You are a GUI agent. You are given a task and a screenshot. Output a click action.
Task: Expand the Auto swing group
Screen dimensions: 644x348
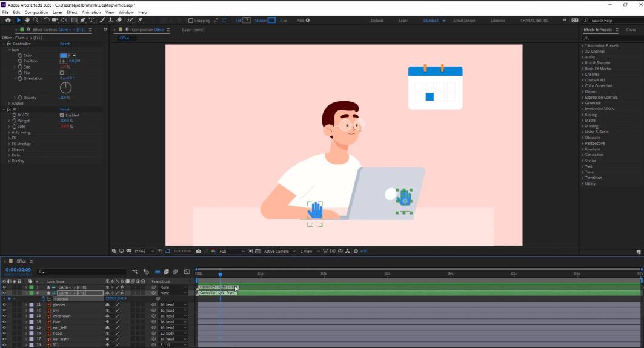[9, 132]
